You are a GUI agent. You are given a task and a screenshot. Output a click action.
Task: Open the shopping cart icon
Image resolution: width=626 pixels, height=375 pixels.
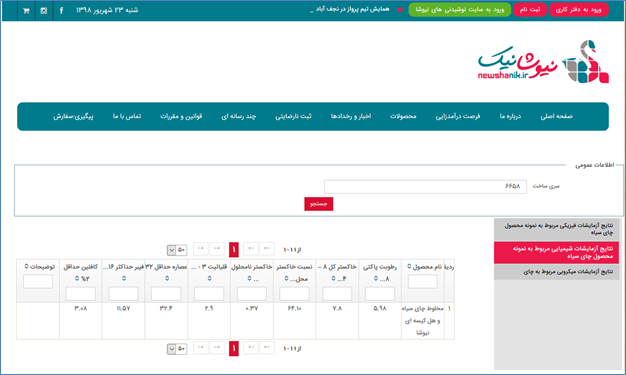click(x=26, y=11)
